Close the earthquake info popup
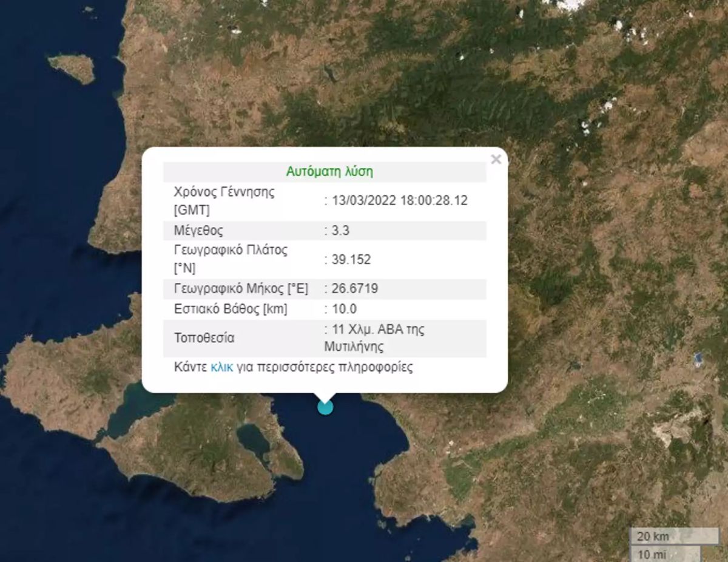Screen dimensions: 728x562 pos(496,160)
